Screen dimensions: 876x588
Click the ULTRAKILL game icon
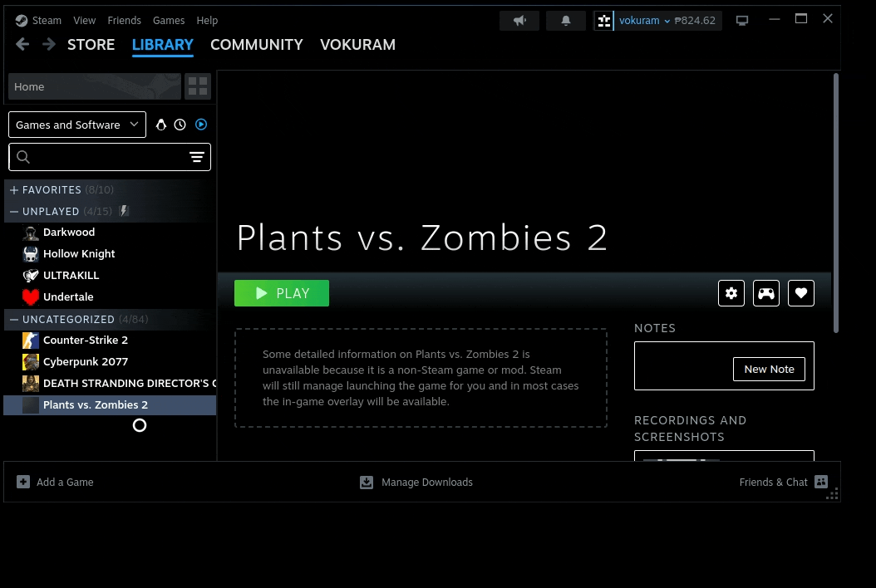[31, 275]
